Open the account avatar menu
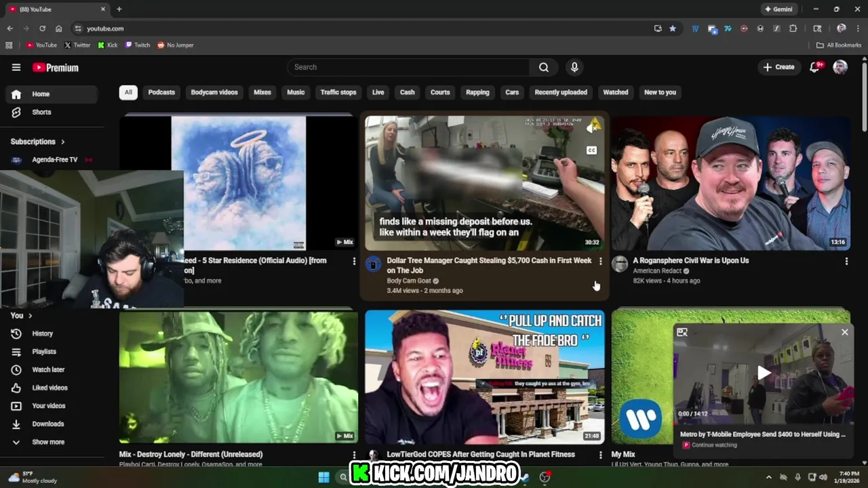The height and width of the screenshot is (488, 868). [x=840, y=67]
